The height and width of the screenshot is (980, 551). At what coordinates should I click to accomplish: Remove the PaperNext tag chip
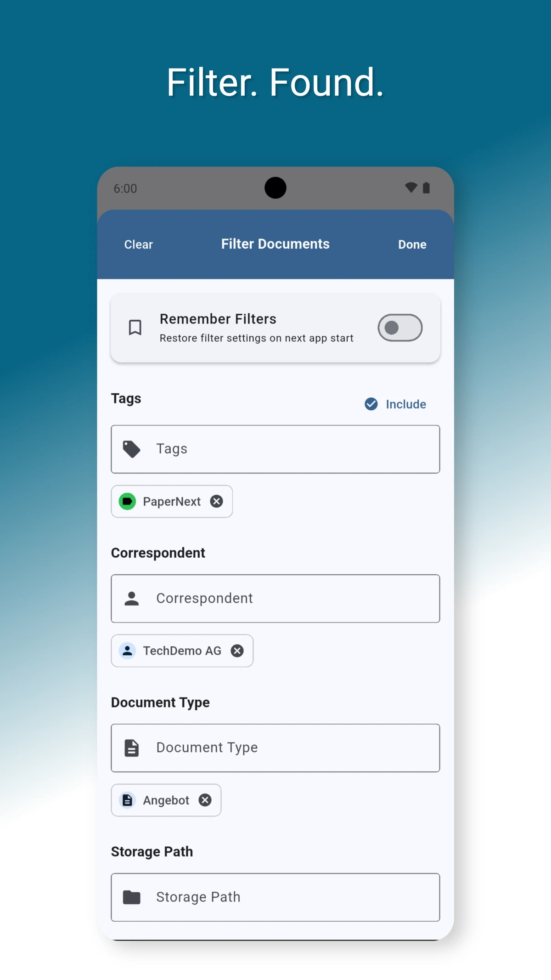click(217, 501)
